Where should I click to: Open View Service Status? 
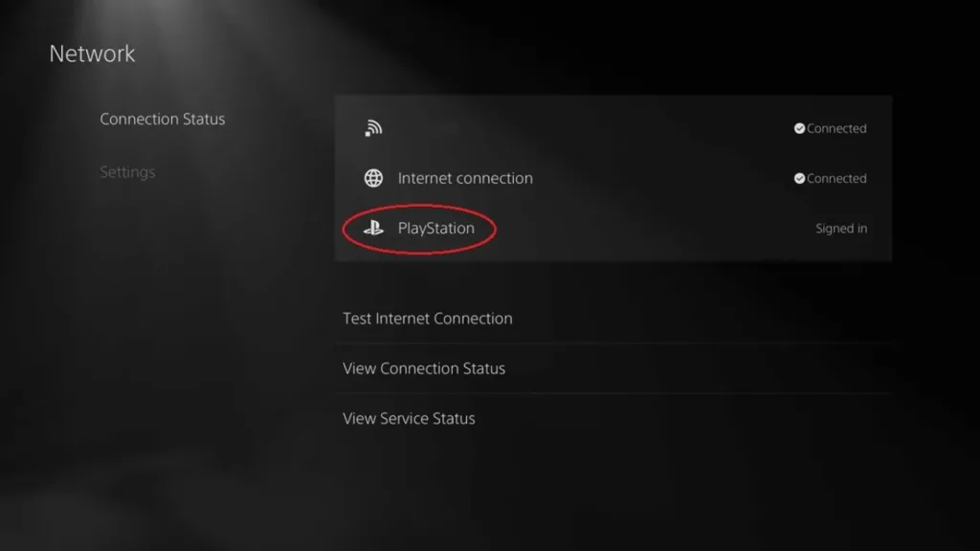(x=409, y=418)
